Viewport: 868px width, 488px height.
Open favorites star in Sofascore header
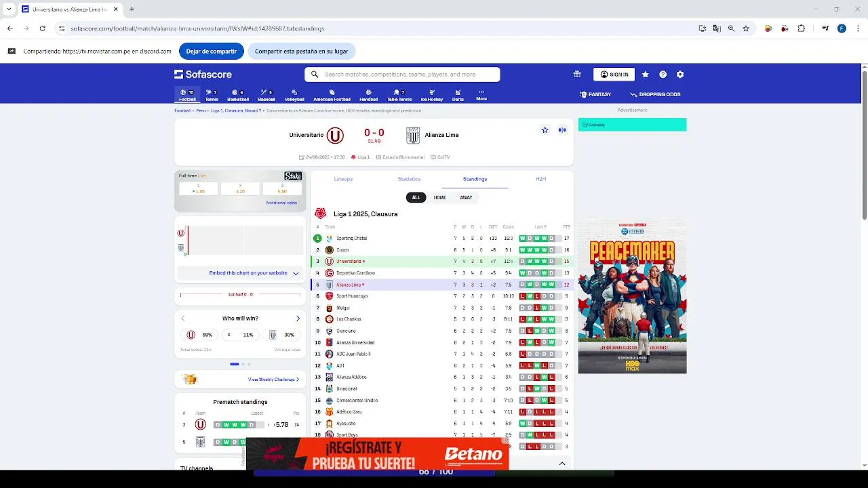(x=645, y=75)
